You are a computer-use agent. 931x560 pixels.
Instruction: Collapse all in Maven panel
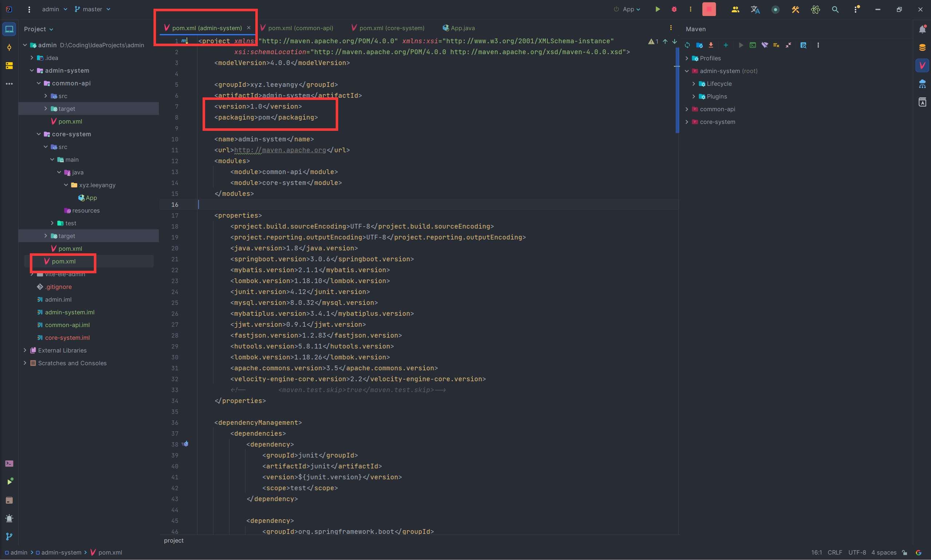click(x=788, y=45)
